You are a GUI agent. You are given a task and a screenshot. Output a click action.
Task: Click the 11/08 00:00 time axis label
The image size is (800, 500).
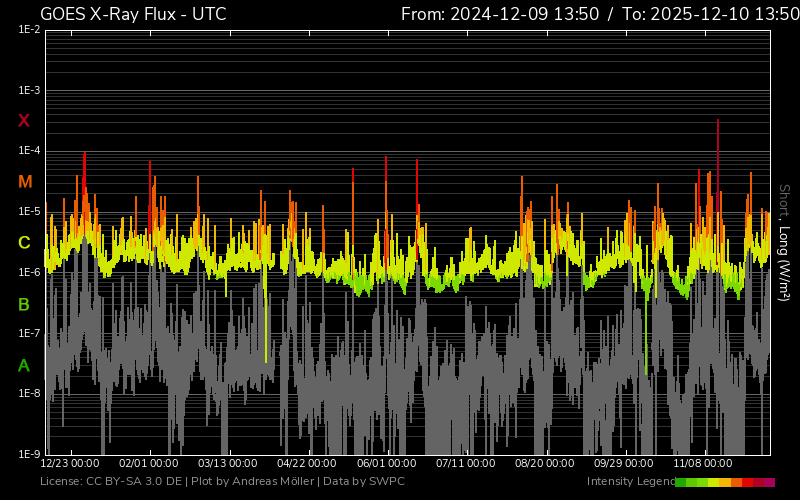point(703,464)
